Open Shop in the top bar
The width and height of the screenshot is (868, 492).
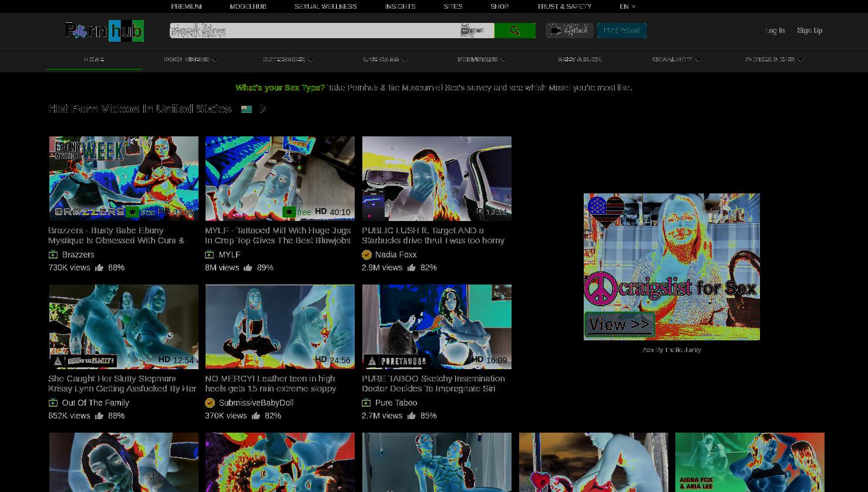click(499, 6)
